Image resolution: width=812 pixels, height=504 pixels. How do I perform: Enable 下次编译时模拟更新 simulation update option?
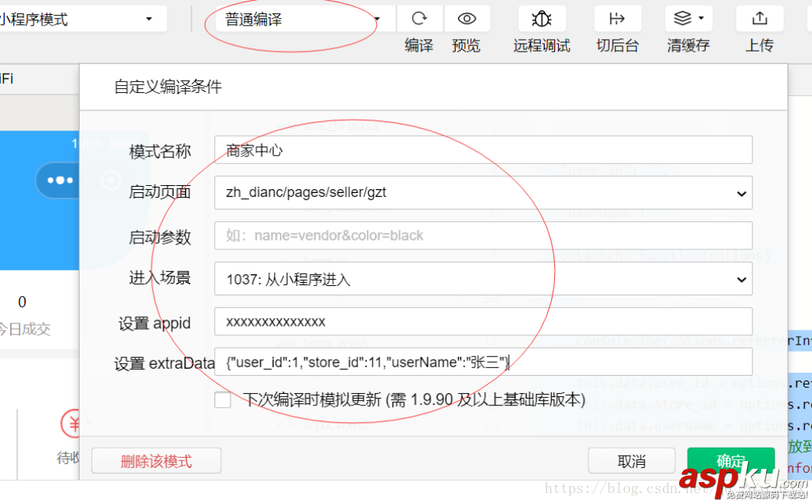[223, 399]
